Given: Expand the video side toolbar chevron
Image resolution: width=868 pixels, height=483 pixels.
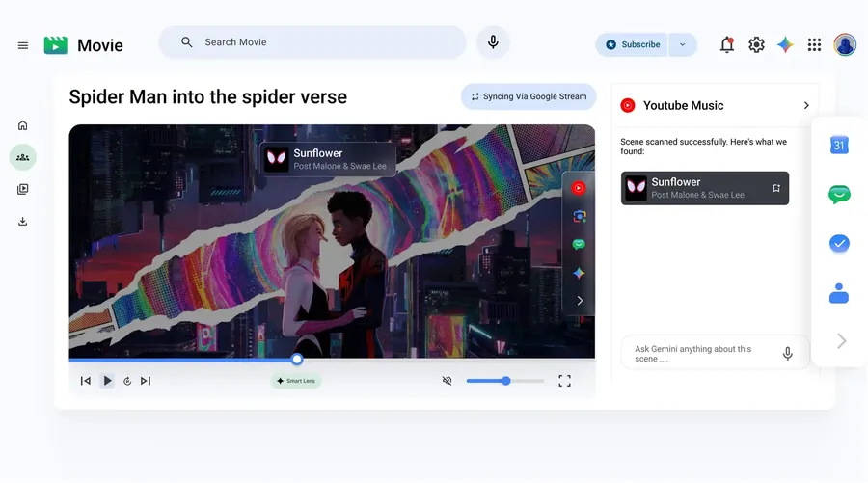Looking at the screenshot, I should 580,301.
